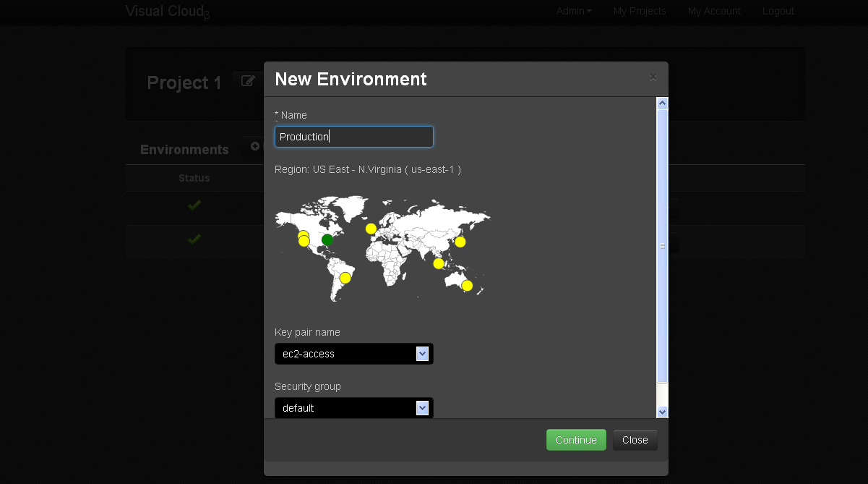The height and width of the screenshot is (484, 868).
Task: Dismiss the dialog with the X icon
Action: 653,77
